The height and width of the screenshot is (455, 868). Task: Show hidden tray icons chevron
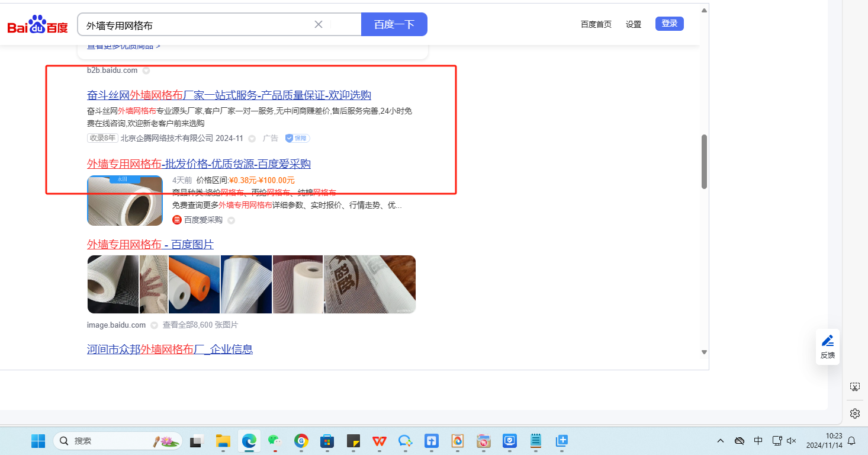click(x=721, y=441)
